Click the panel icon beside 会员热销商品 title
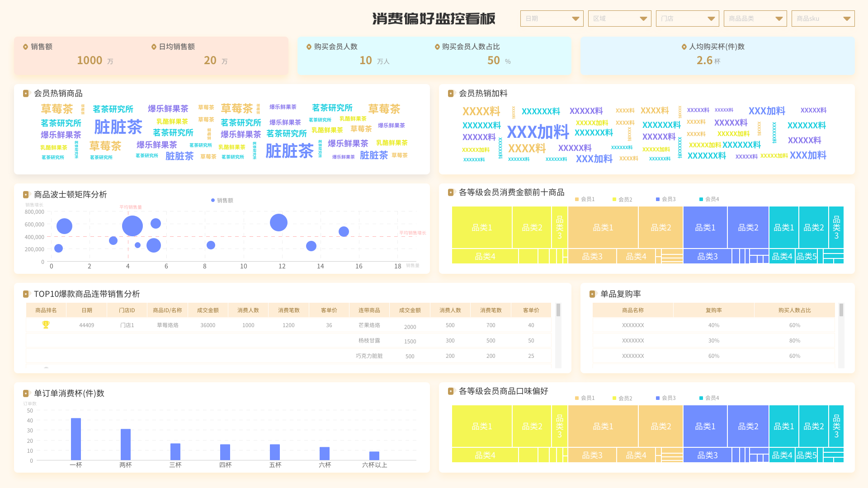868x488 pixels. pyautogui.click(x=26, y=94)
